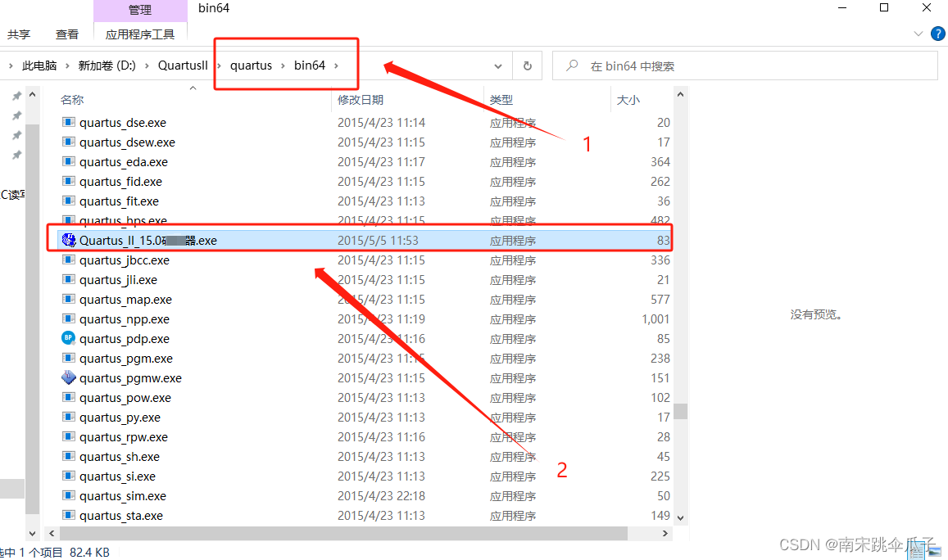Click navigation pane scroll down arrow
This screenshot has height=560, width=948.
tap(33, 534)
